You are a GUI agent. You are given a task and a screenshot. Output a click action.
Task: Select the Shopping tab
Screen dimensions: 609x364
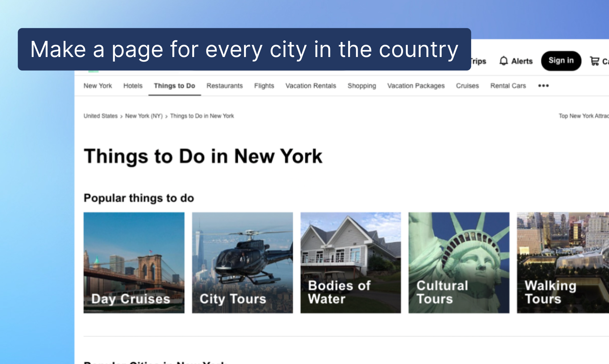coord(362,85)
